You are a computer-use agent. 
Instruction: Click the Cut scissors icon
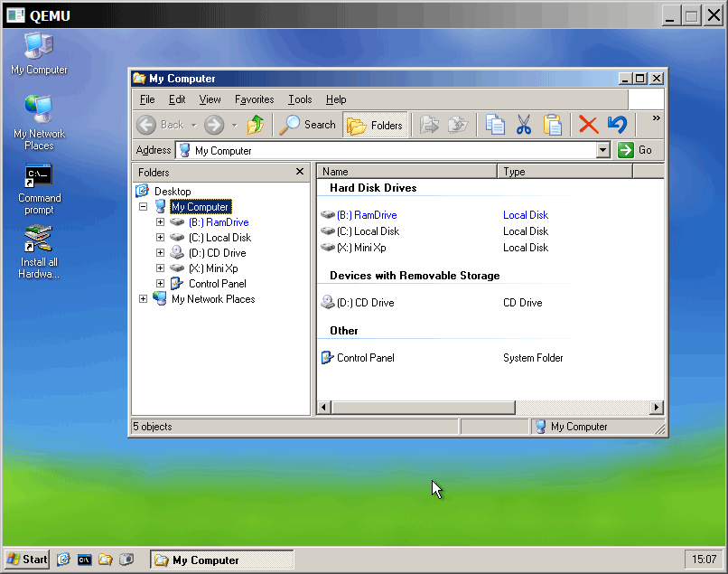point(524,125)
